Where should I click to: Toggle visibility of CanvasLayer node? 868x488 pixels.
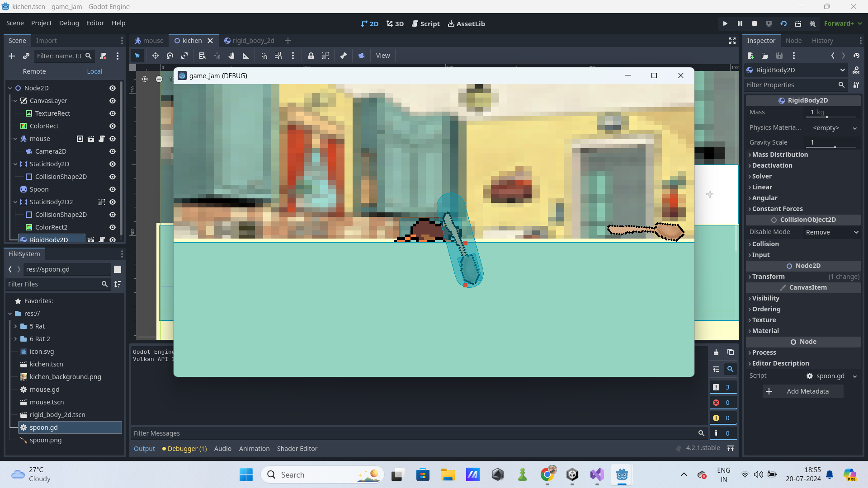click(x=113, y=101)
